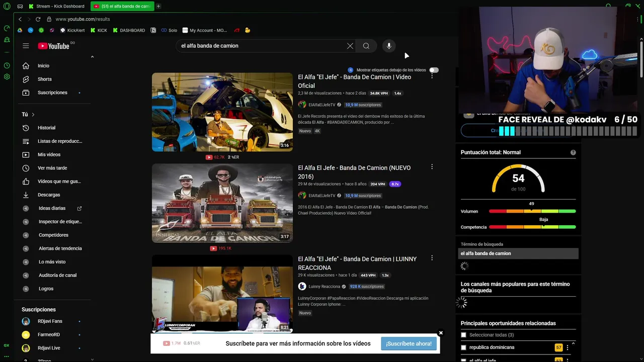644x362 pixels.
Task: Click the magnifier search button
Action: coord(366,46)
